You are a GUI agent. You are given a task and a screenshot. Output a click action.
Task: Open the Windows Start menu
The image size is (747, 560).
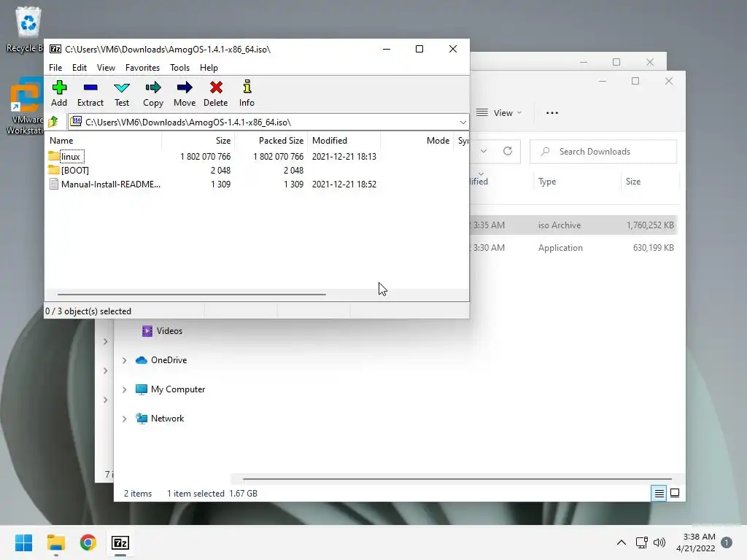point(23,542)
